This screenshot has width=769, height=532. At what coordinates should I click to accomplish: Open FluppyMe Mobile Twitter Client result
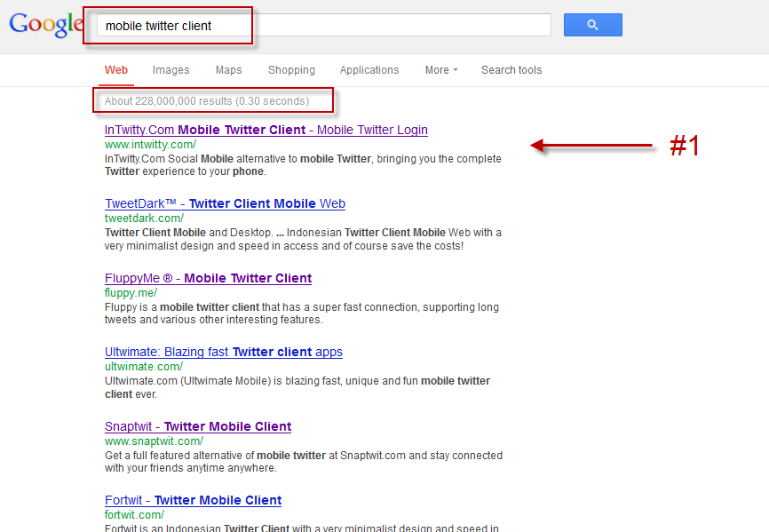208,278
